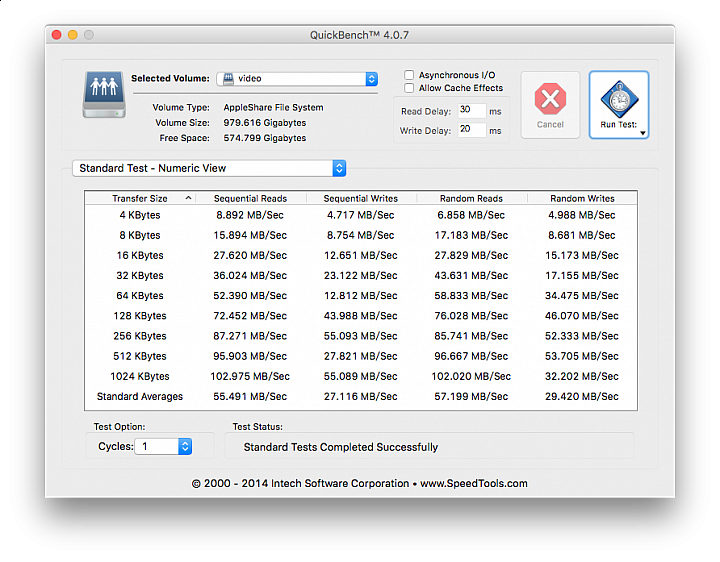Click the 102.975 MB/Sec value

(x=250, y=377)
